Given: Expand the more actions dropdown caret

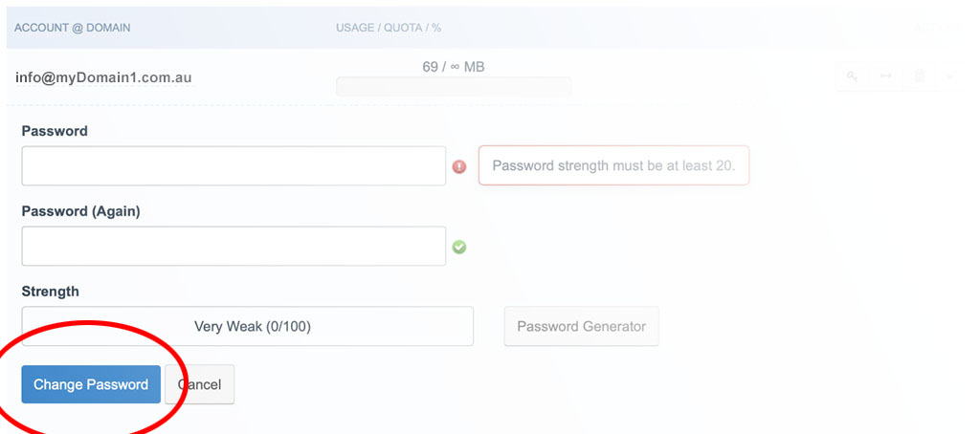Looking at the screenshot, I should (950, 76).
